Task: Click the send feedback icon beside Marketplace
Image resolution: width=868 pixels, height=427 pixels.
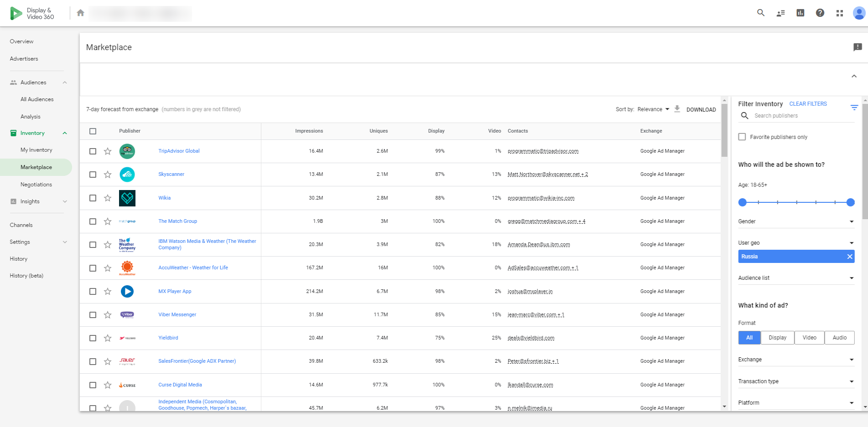Action: point(857,47)
